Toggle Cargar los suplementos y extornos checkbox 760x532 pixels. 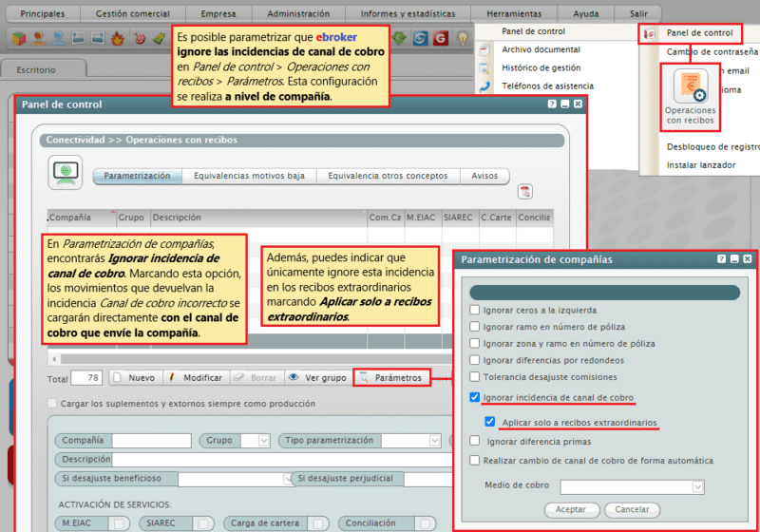point(52,403)
